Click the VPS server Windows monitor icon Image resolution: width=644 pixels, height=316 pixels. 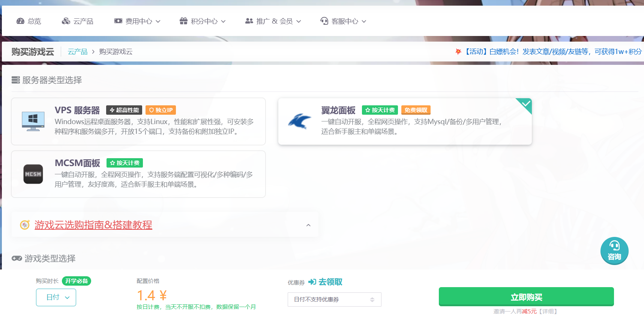pos(33,121)
